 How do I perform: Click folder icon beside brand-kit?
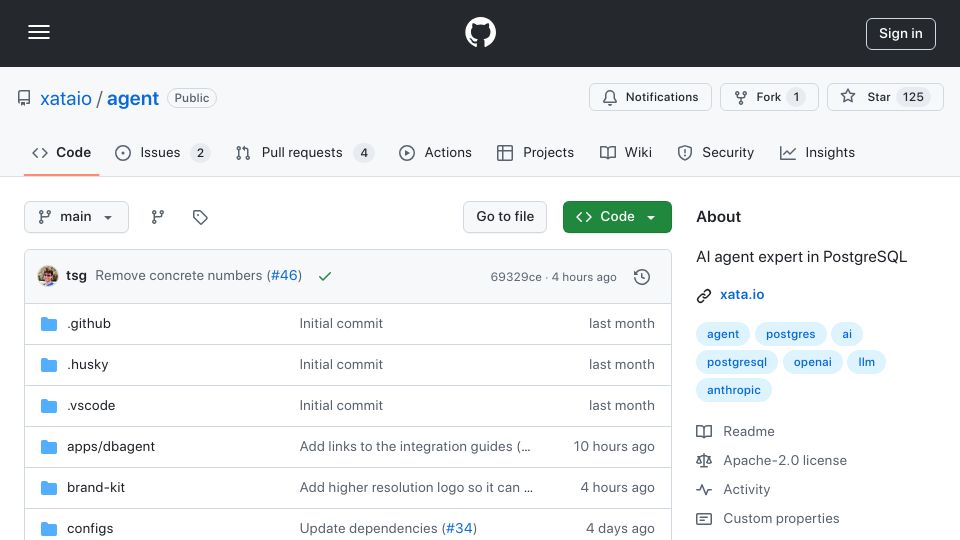point(49,488)
